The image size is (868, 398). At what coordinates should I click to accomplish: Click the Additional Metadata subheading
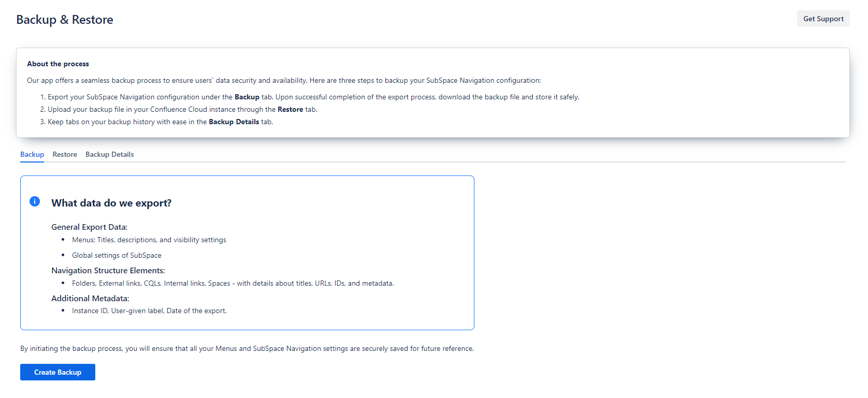[x=90, y=298]
